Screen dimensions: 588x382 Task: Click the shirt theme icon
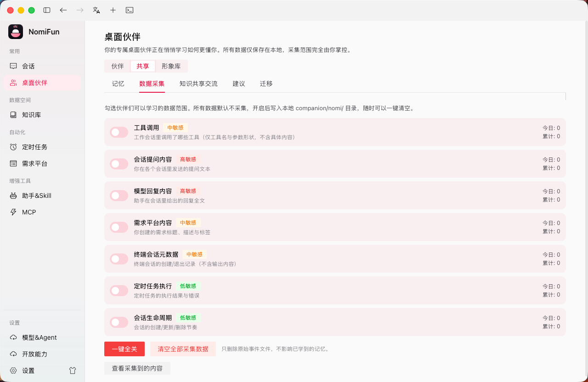tap(73, 371)
